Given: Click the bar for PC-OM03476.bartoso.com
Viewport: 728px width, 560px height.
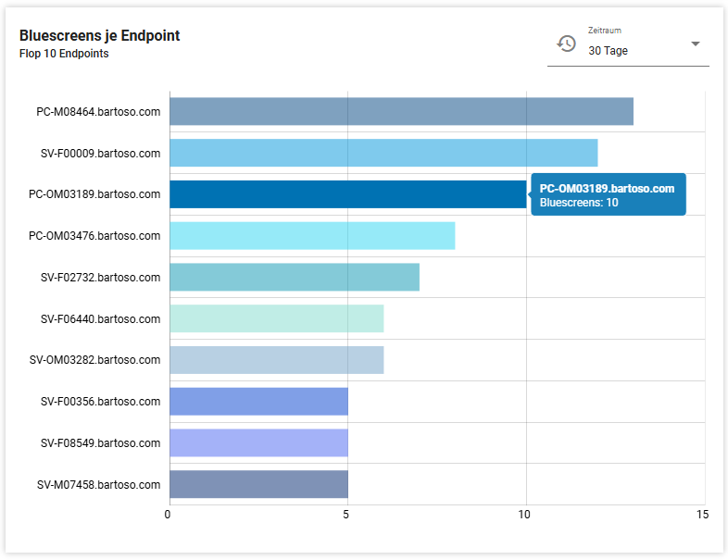Looking at the screenshot, I should pos(312,236).
